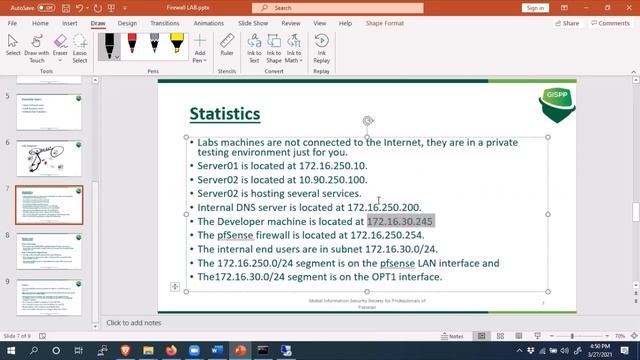640x360 pixels.
Task: Open Windows Start menu
Action: click(x=11, y=350)
